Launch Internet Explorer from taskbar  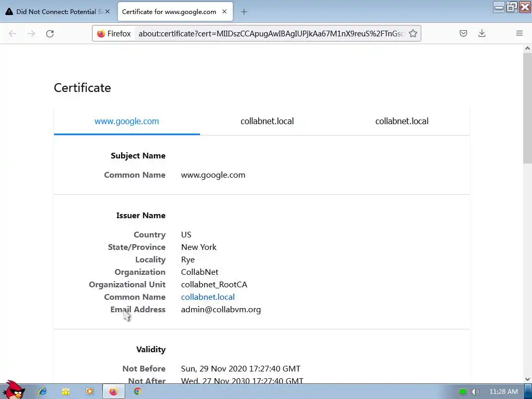(x=43, y=391)
